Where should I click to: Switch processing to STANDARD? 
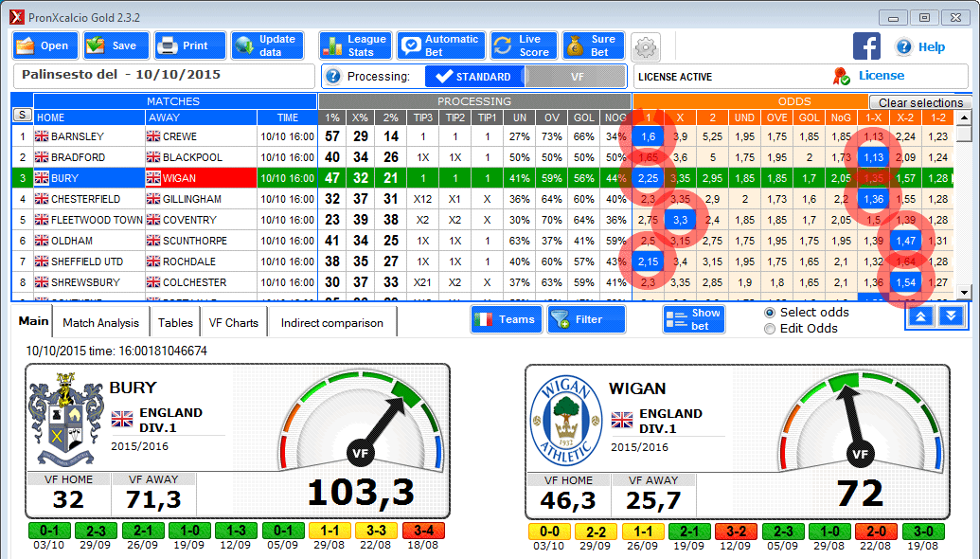point(474,77)
